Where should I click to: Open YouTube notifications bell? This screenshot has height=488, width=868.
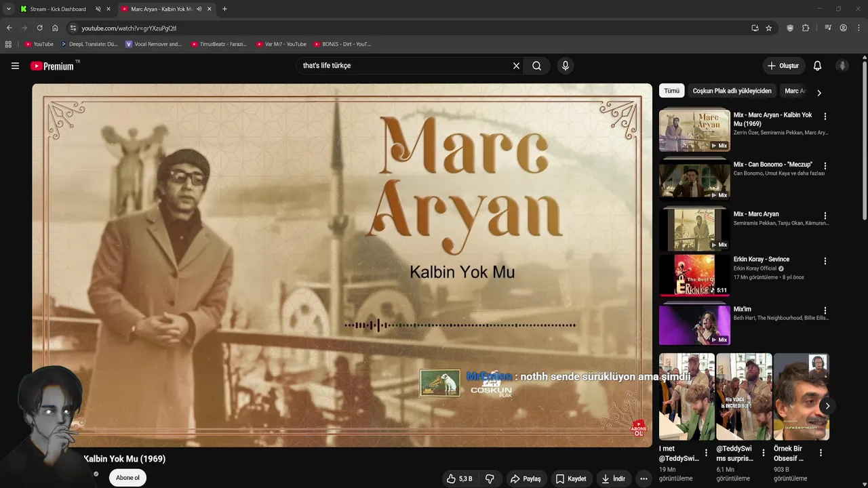click(817, 66)
